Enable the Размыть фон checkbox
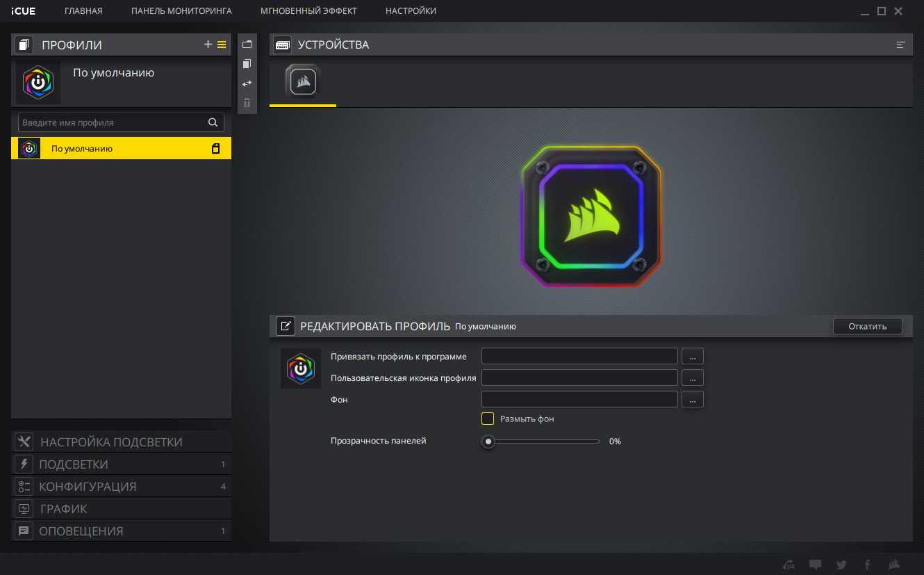 pos(488,419)
